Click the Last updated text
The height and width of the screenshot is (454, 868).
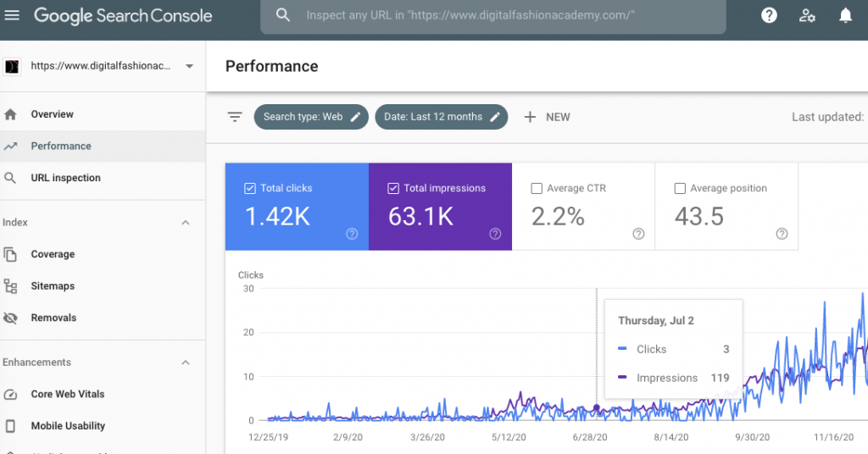[x=828, y=117]
